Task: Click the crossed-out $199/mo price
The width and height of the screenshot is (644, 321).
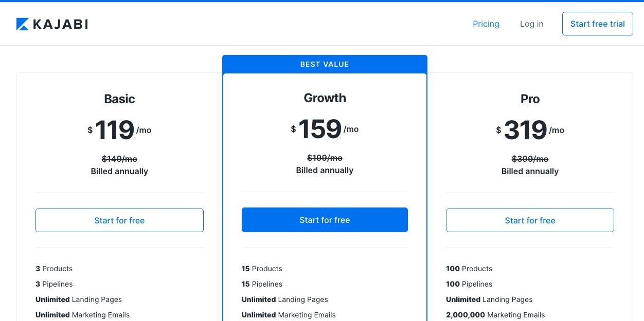Action: (x=325, y=158)
